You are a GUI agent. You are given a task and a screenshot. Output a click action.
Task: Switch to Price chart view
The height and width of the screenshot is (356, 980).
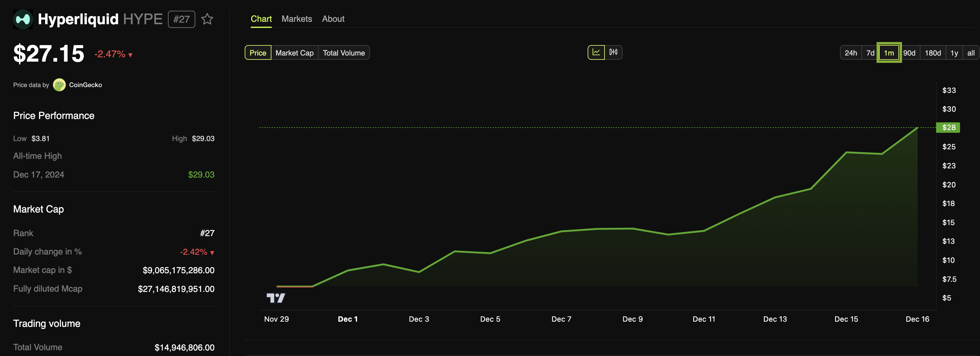tap(258, 52)
